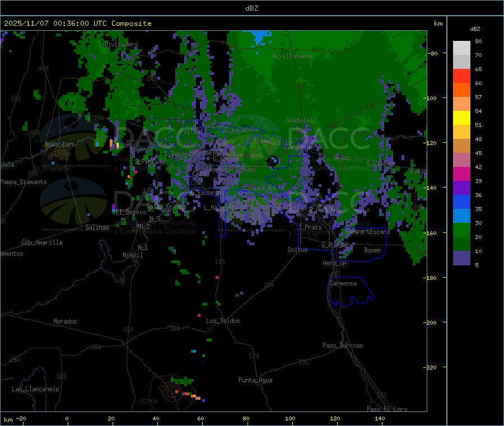Click the Lag.Llancanelo map label
Screen dimensions: 504x426
[x=35, y=389]
